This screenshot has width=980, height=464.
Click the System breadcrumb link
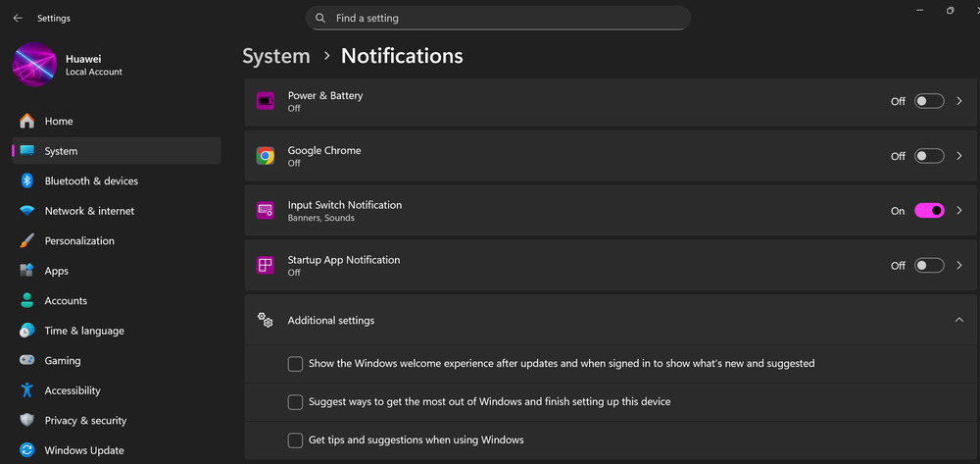click(x=276, y=56)
